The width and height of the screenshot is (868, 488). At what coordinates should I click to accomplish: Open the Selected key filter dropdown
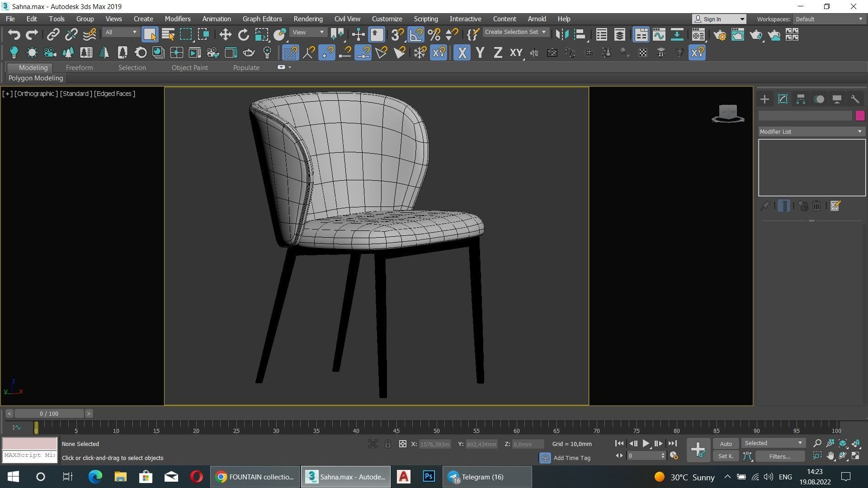coord(773,443)
